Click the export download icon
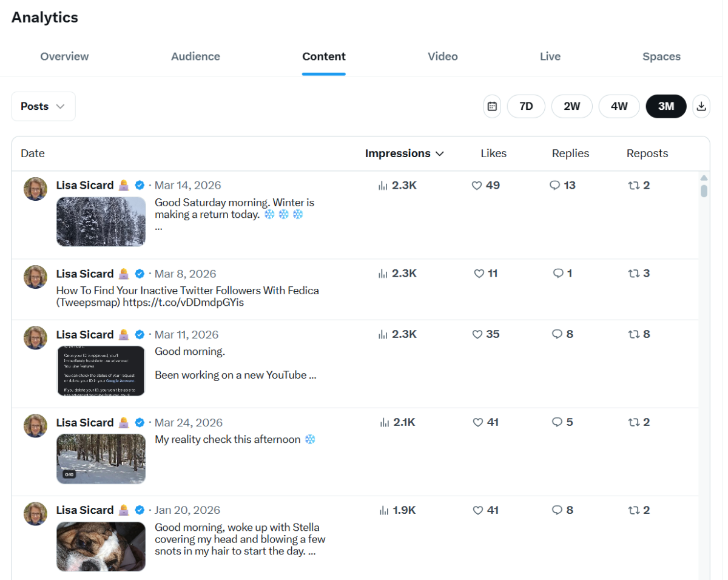Screen dimensions: 728x580 click(x=701, y=106)
